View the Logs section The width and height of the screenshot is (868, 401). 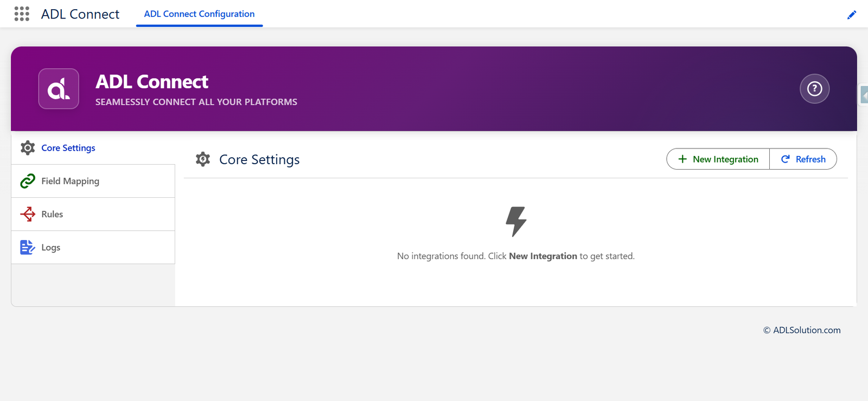(x=93, y=247)
